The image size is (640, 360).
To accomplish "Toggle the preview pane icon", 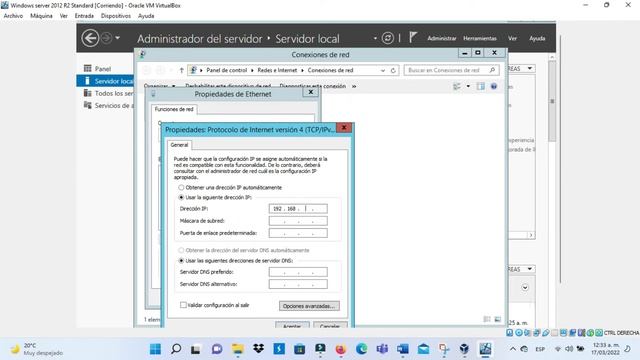I will [481, 86].
